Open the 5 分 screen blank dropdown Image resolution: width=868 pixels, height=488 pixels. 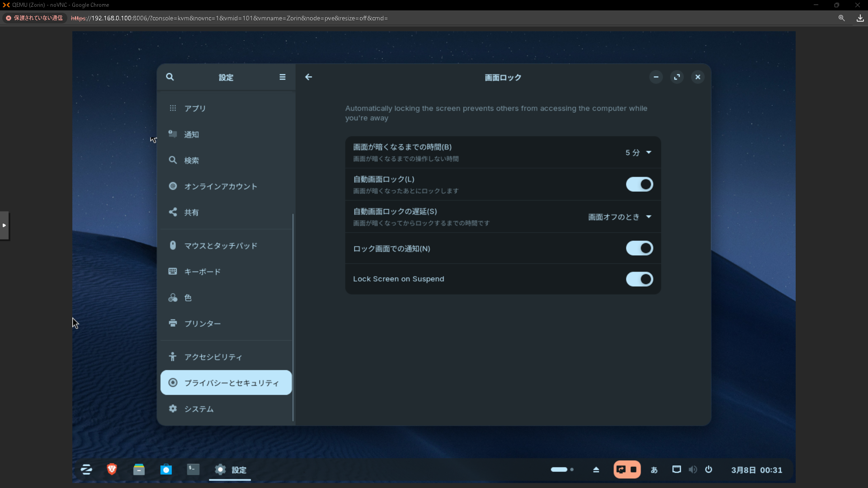click(638, 153)
